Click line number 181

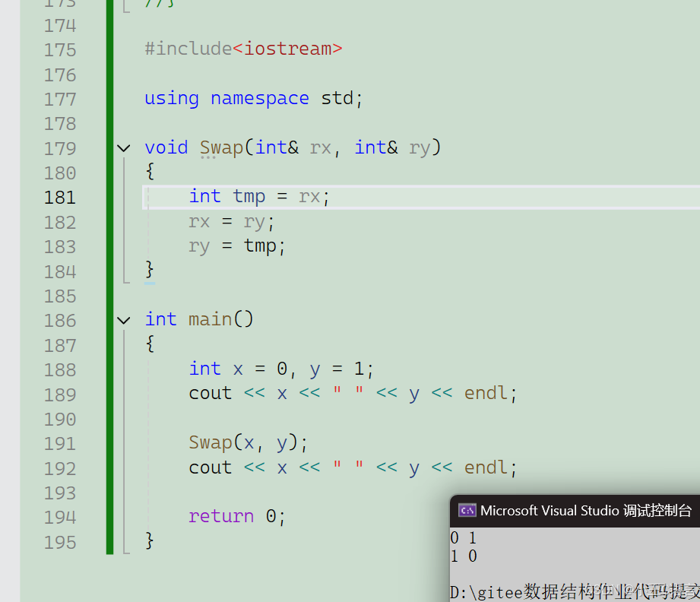click(60, 198)
